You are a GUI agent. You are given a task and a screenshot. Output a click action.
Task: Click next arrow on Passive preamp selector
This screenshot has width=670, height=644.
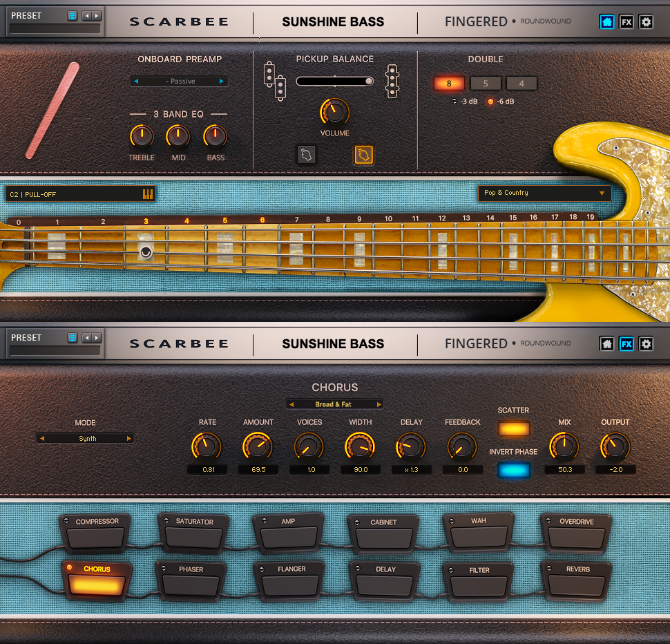[x=221, y=82]
